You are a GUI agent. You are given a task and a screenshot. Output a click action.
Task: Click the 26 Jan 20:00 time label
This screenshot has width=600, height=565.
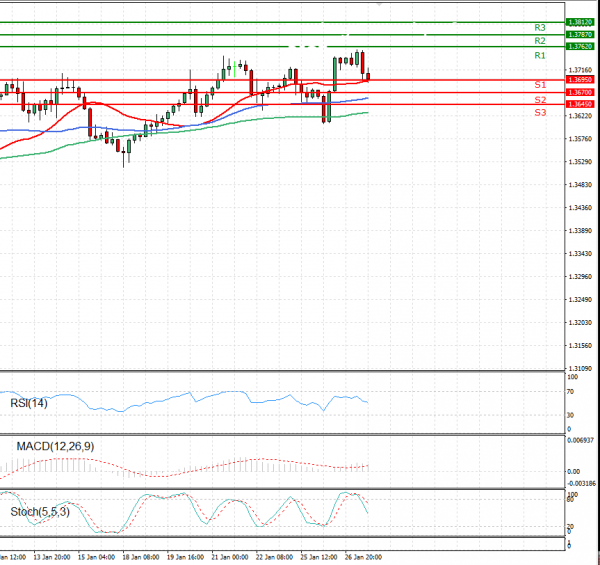(363, 557)
